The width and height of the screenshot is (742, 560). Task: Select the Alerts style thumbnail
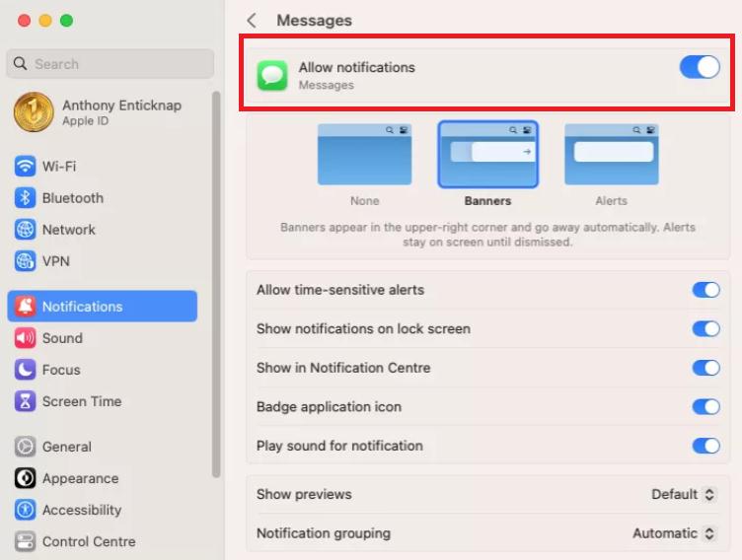pyautogui.click(x=612, y=155)
